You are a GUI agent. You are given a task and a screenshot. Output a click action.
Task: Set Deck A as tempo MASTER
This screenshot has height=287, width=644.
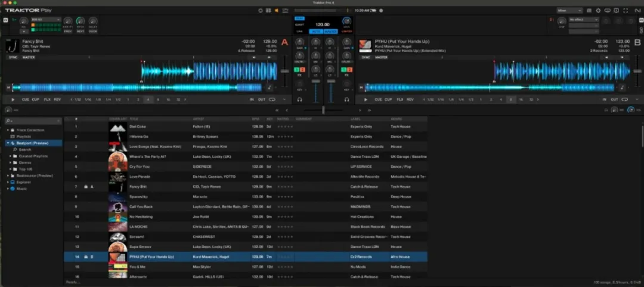(x=29, y=57)
